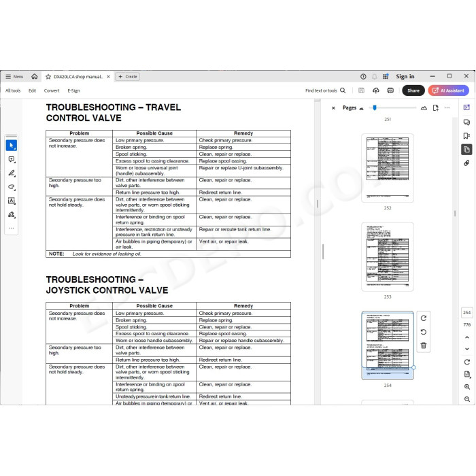Open the page display settings icon
476x476 pixels.
pyautogui.click(x=467, y=374)
